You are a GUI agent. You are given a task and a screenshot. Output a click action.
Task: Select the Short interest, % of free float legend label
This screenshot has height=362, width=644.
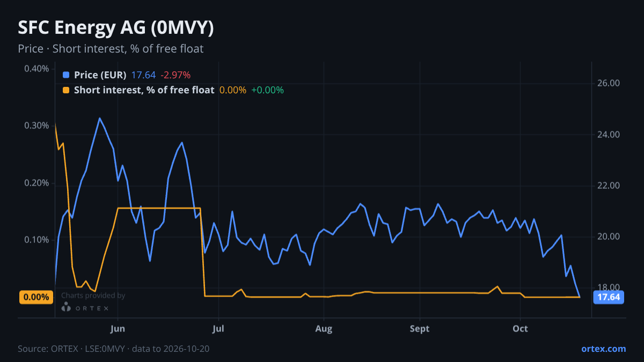[144, 90]
